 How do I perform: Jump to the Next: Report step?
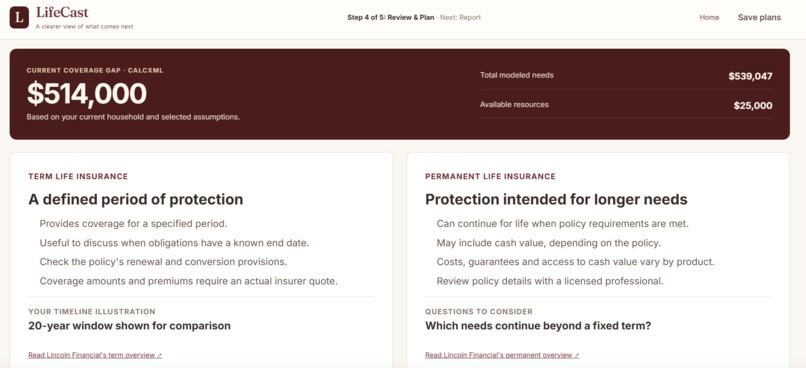point(461,17)
